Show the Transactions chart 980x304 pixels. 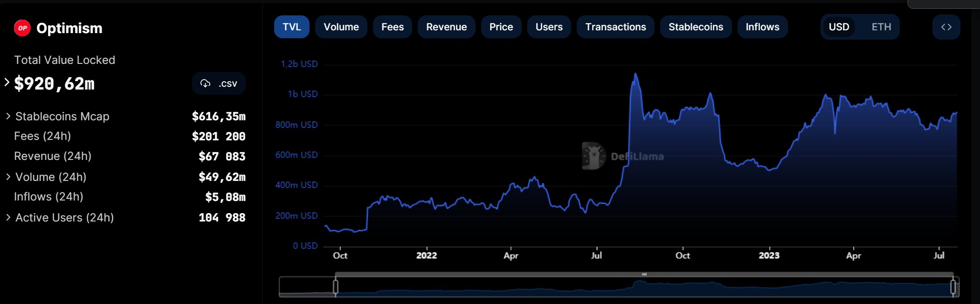pos(615,27)
